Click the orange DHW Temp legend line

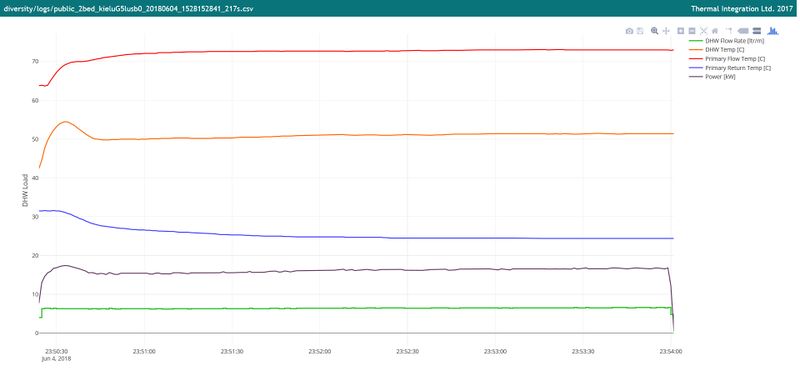tap(696, 50)
